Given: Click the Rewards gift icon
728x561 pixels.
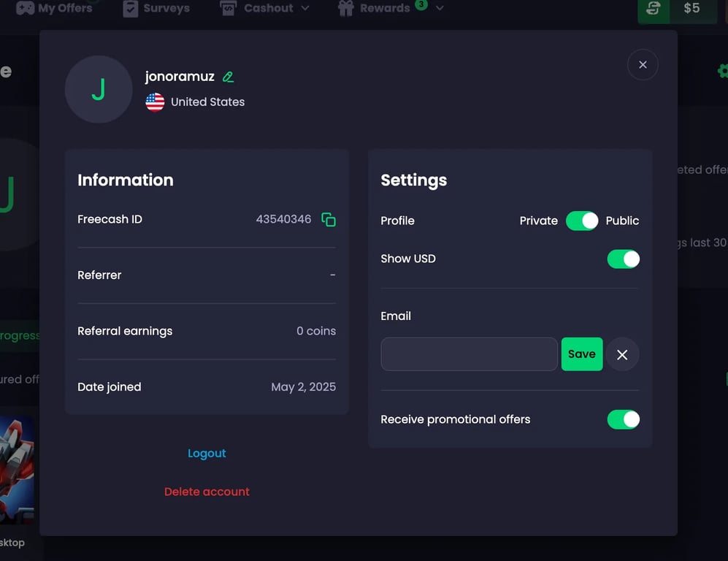Looking at the screenshot, I should 345,8.
